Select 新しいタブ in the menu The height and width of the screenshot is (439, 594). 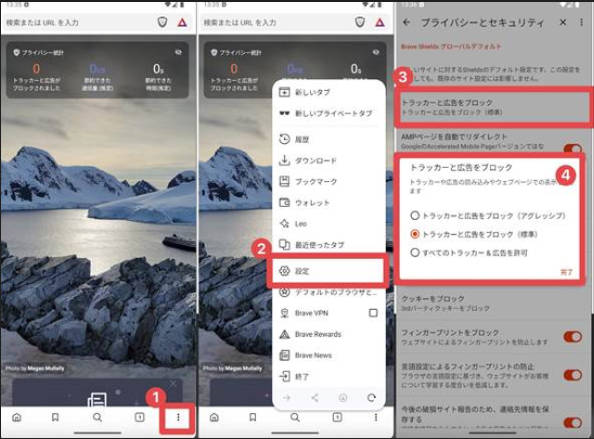[329, 92]
